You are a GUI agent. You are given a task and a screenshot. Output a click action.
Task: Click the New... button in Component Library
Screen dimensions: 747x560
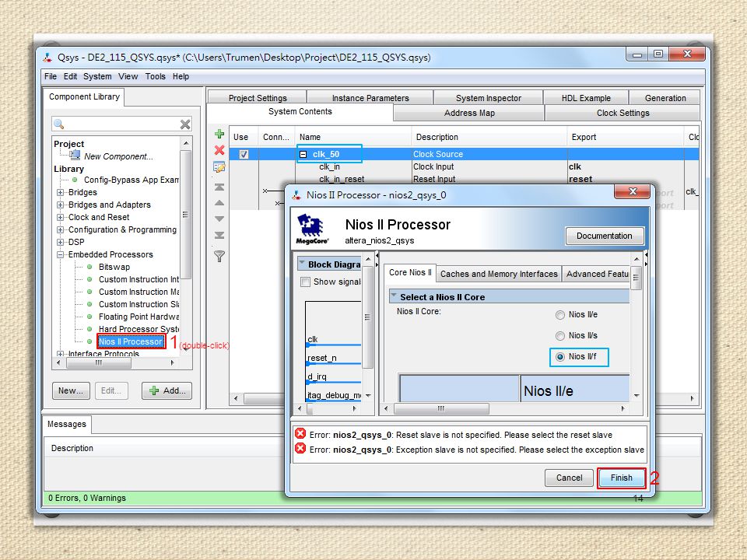pos(71,390)
